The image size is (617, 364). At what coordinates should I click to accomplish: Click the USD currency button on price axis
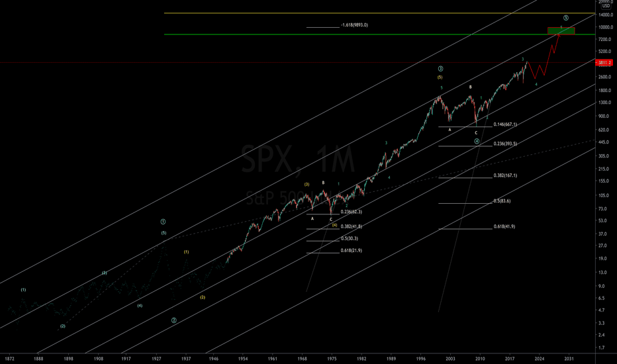pyautogui.click(x=606, y=6)
